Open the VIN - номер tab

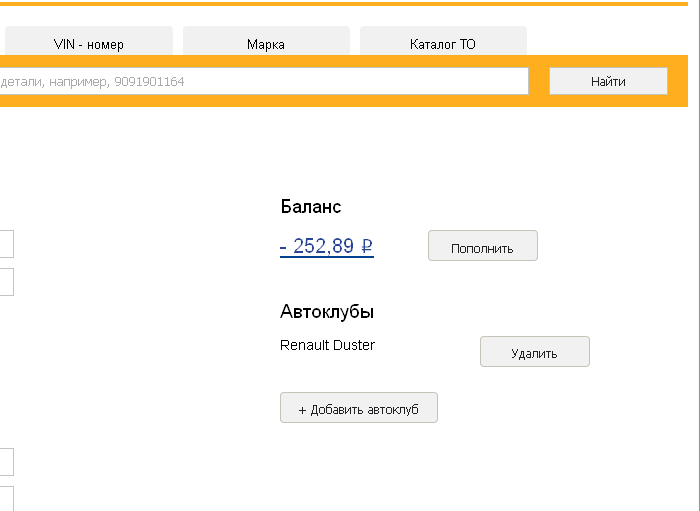pyautogui.click(x=88, y=44)
